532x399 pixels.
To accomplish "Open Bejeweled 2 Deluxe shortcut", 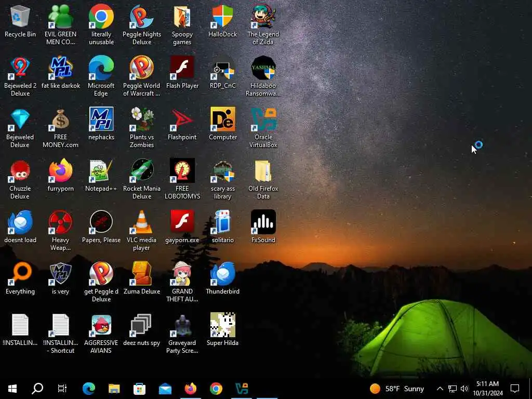I will (x=20, y=77).
